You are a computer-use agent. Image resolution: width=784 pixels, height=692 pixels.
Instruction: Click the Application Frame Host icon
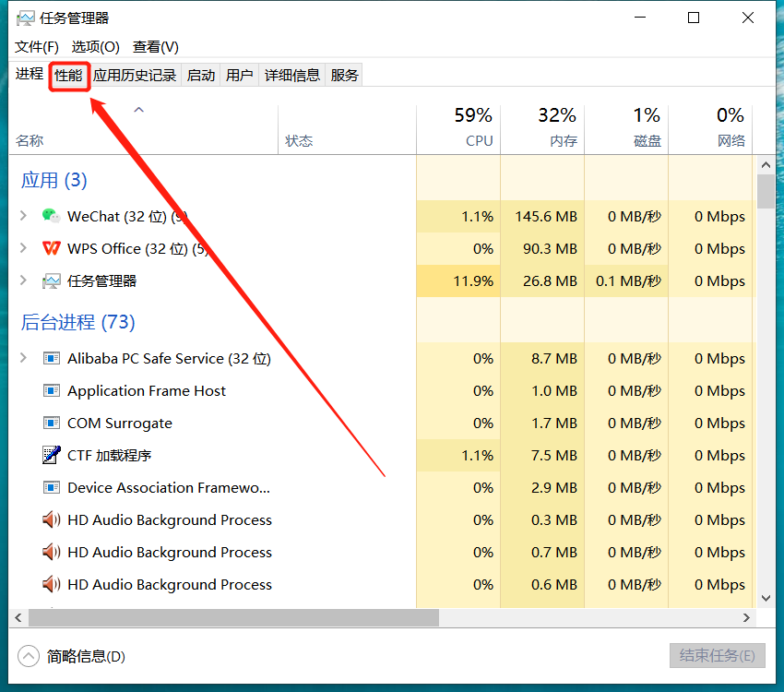pyautogui.click(x=51, y=390)
